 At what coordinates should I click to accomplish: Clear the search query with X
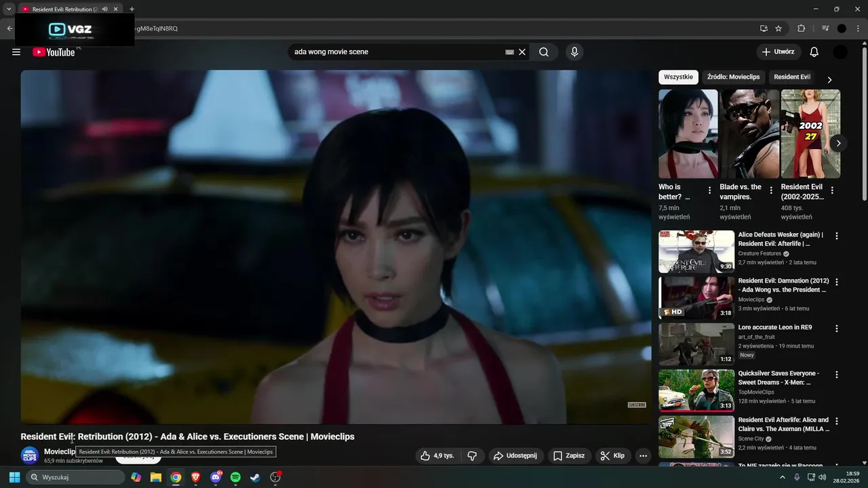522,52
